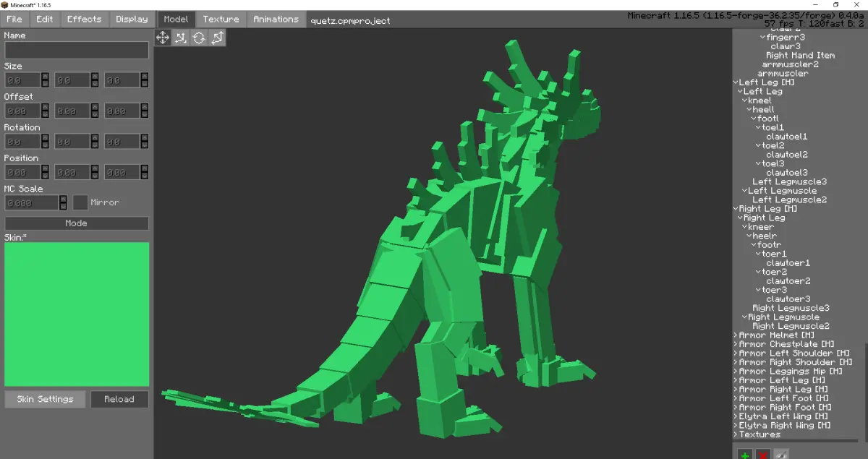The height and width of the screenshot is (459, 868).
Task: Click the green plus add-part button
Action: (x=745, y=455)
